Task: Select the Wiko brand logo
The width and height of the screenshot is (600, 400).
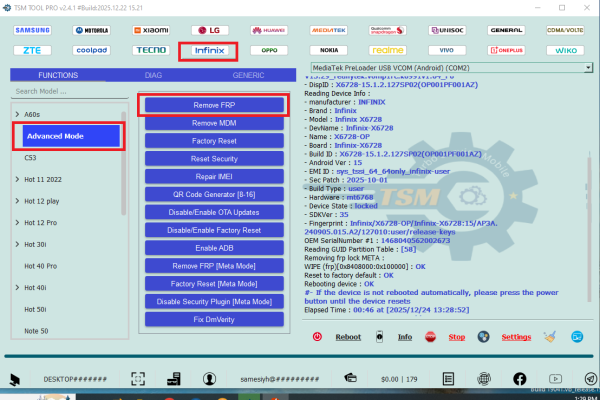Action: tap(565, 50)
